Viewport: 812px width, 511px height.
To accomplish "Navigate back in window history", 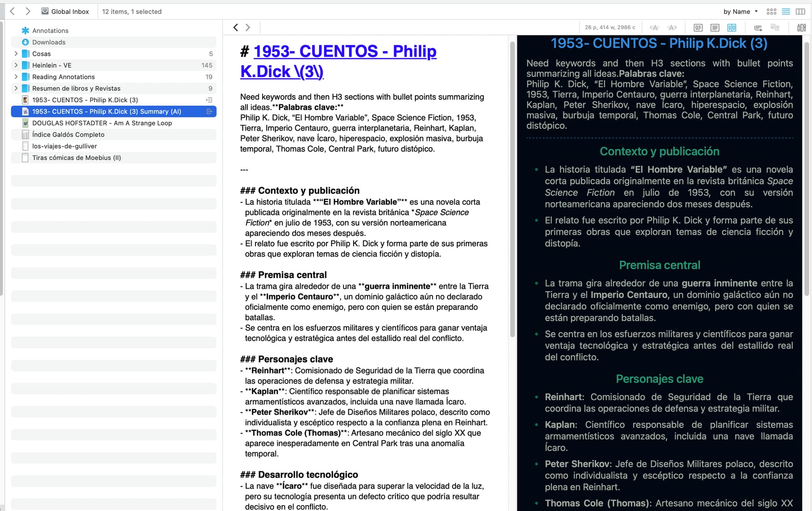I will point(13,11).
